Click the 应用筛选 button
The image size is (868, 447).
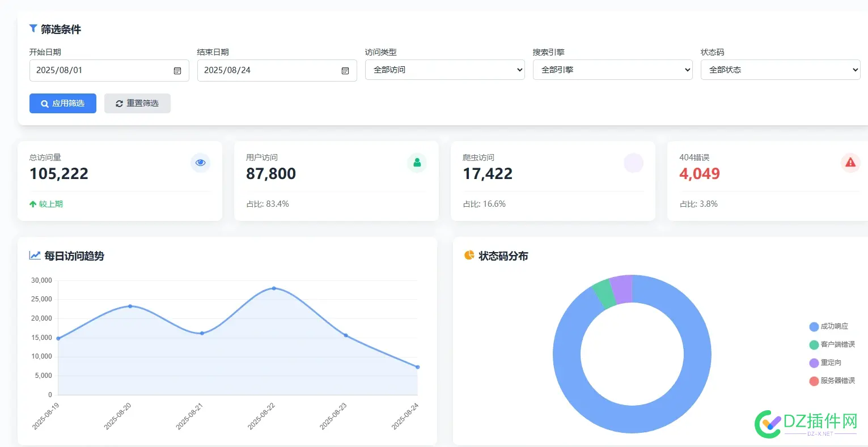click(x=62, y=103)
